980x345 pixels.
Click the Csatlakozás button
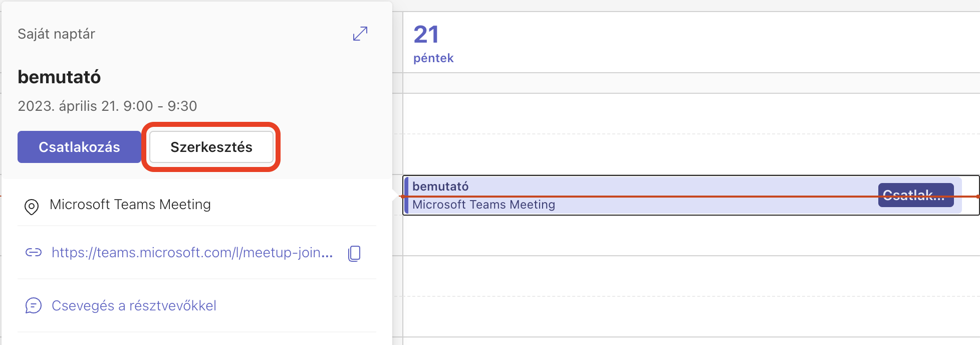point(79,147)
